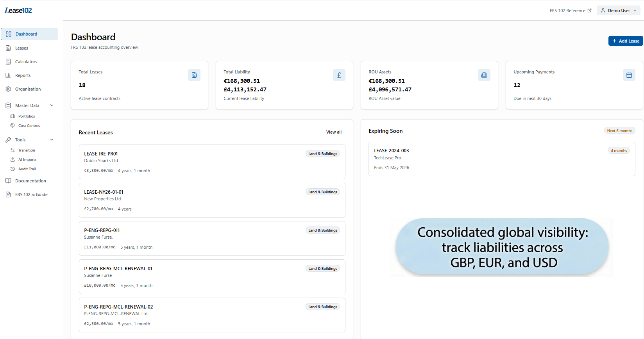Click the Cost Centres tag icon
644x339 pixels.
click(13, 125)
